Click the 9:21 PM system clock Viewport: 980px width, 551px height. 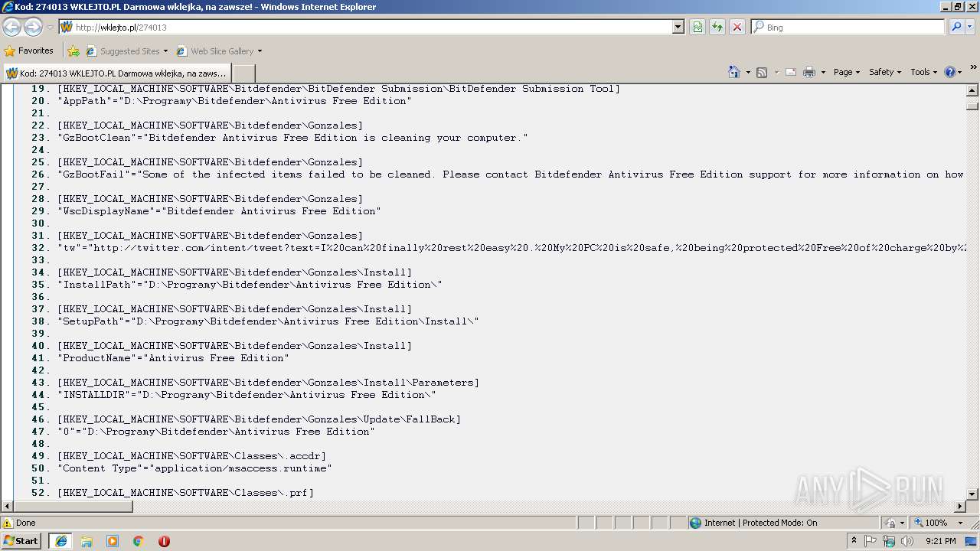click(x=940, y=541)
